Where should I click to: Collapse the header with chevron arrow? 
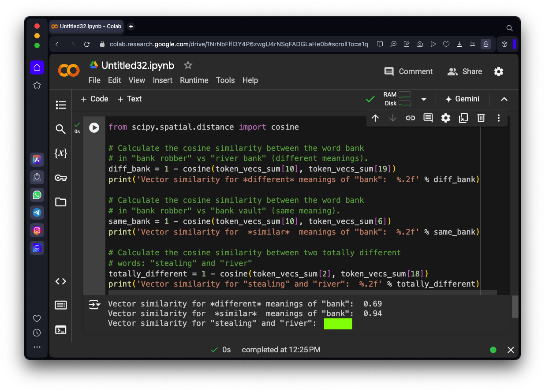point(504,99)
